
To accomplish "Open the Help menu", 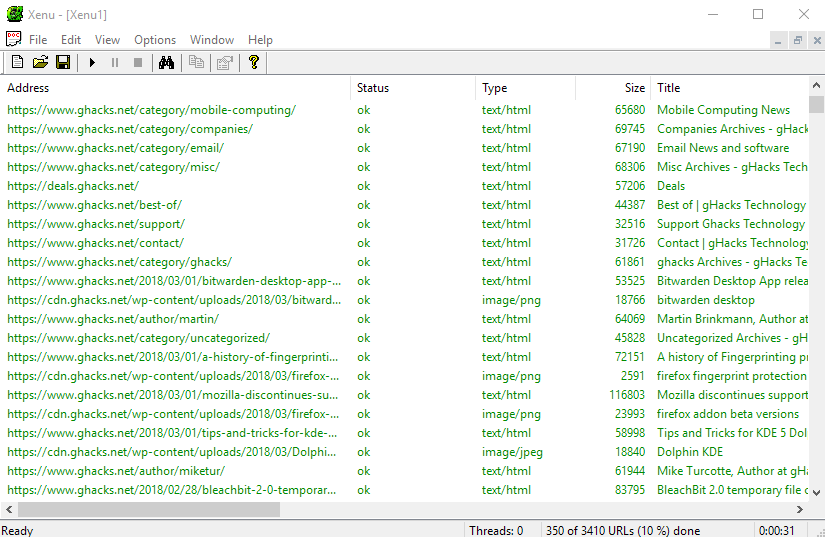I will [x=260, y=40].
